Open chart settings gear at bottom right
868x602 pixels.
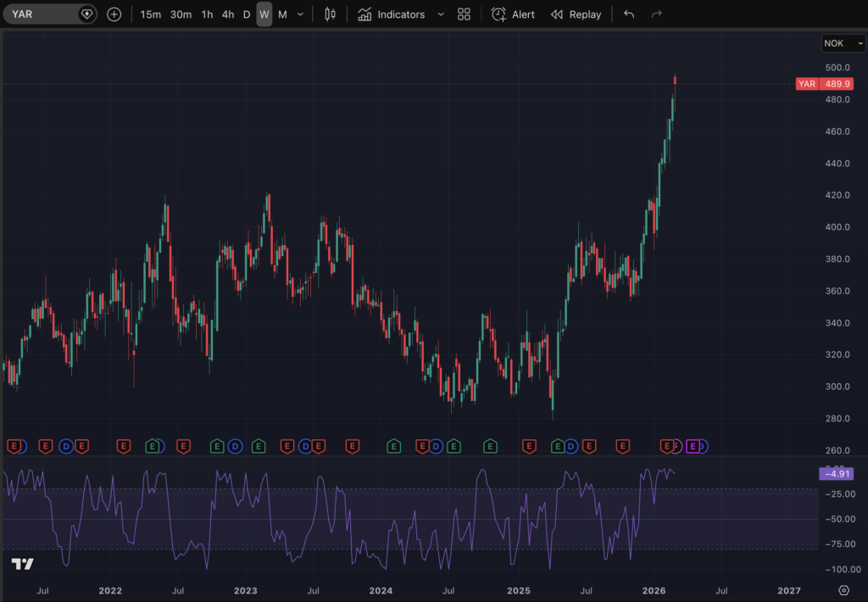pyautogui.click(x=843, y=590)
